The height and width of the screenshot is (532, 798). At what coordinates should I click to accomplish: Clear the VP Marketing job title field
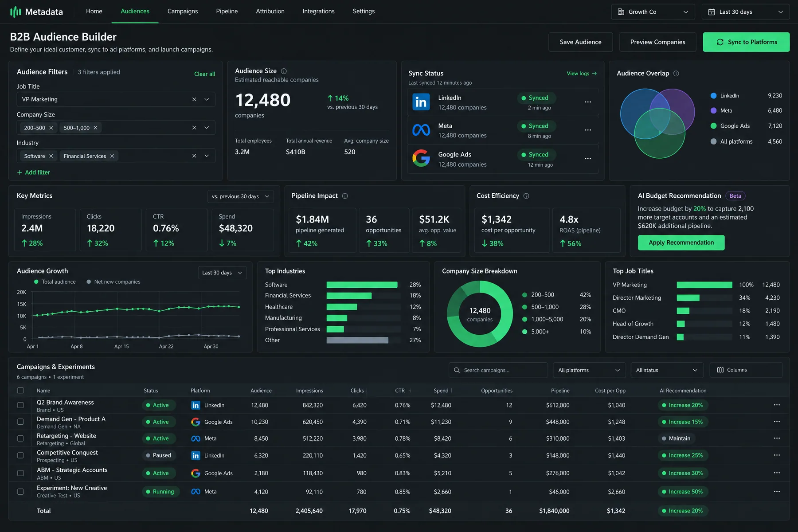click(194, 99)
